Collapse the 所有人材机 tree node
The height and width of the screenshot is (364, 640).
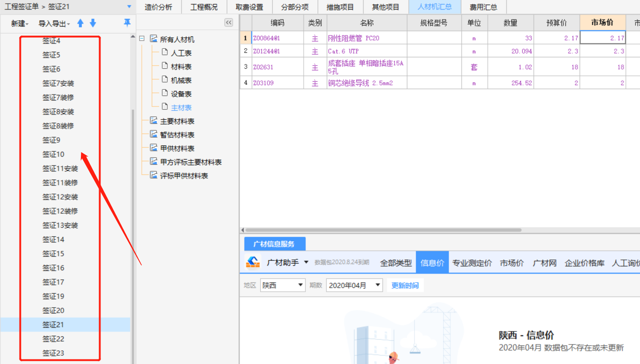[142, 39]
